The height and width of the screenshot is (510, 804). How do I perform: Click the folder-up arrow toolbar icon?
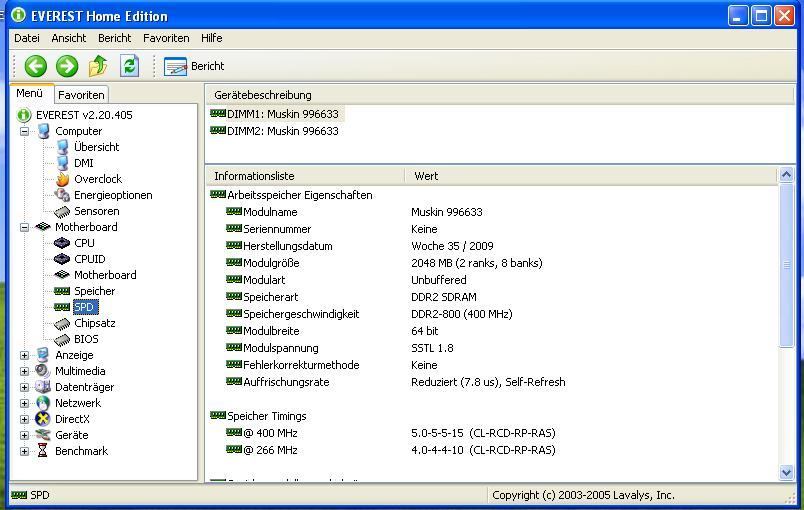pos(98,66)
